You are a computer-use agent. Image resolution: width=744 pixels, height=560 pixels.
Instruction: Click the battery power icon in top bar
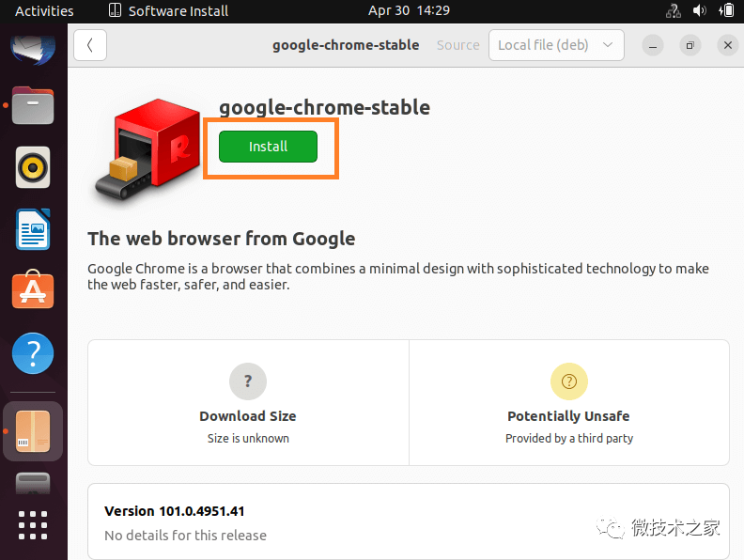[x=726, y=10]
